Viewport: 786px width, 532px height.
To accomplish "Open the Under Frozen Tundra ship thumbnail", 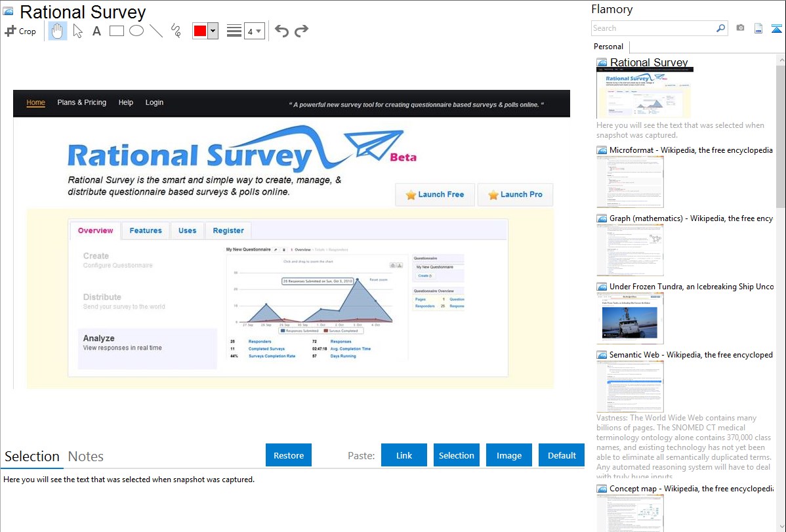I will (630, 318).
